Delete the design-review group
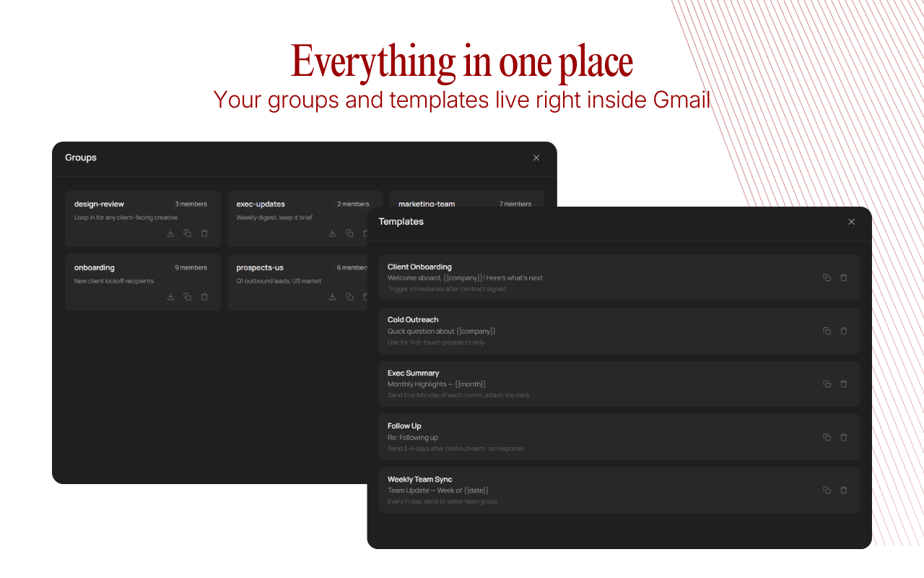Image resolution: width=924 pixels, height=578 pixels. pyautogui.click(x=204, y=233)
